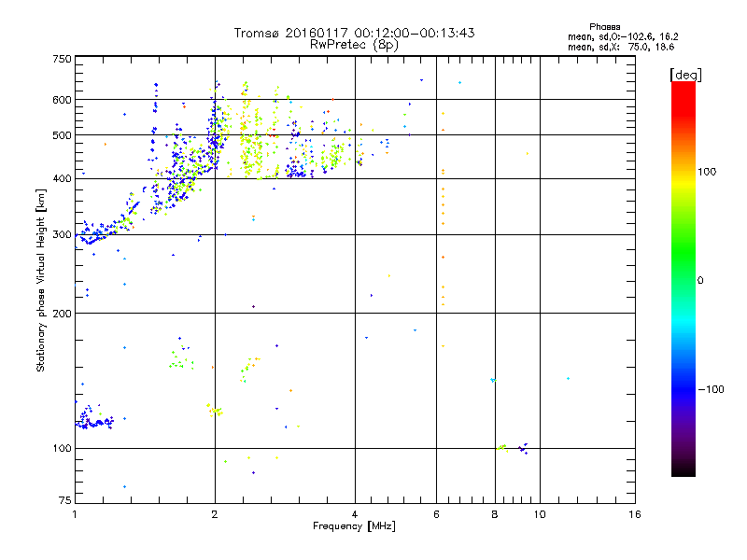The width and height of the screenshot is (747, 560).
Task: Click the '500' y-axis tick label
Action: [62, 135]
